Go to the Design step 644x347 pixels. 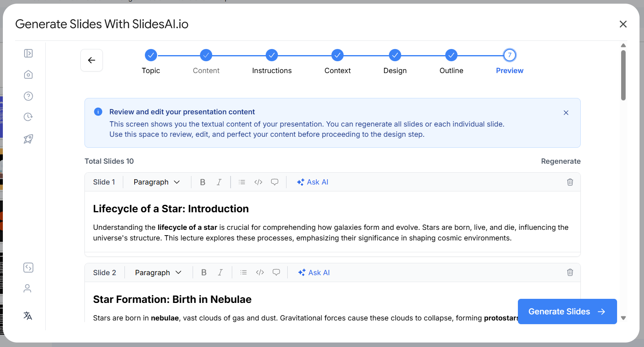395,55
